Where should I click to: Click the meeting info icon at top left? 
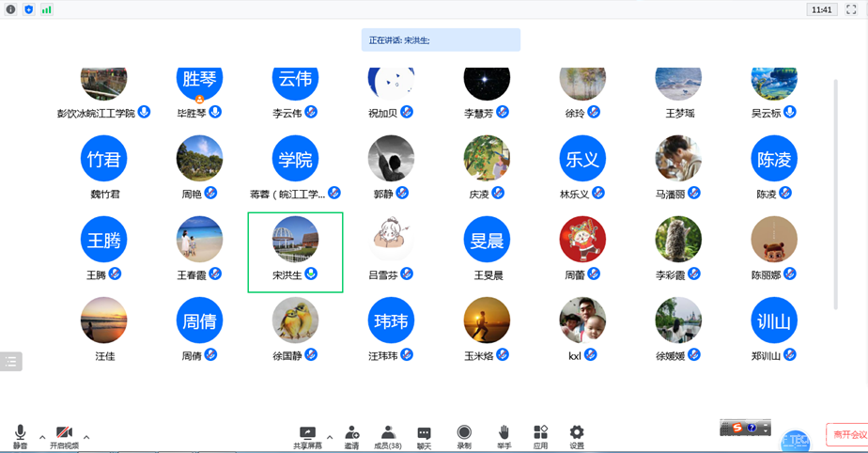click(x=11, y=9)
